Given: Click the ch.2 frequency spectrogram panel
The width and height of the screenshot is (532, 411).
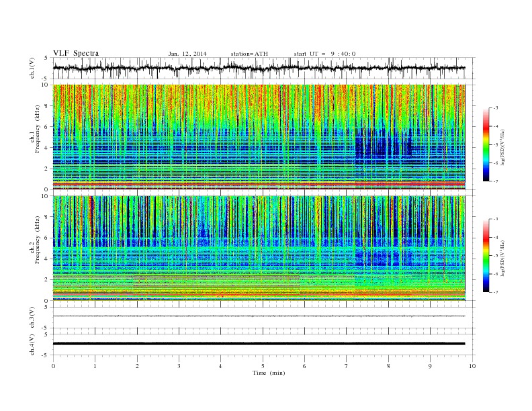Looking at the screenshot, I should click(x=263, y=248).
